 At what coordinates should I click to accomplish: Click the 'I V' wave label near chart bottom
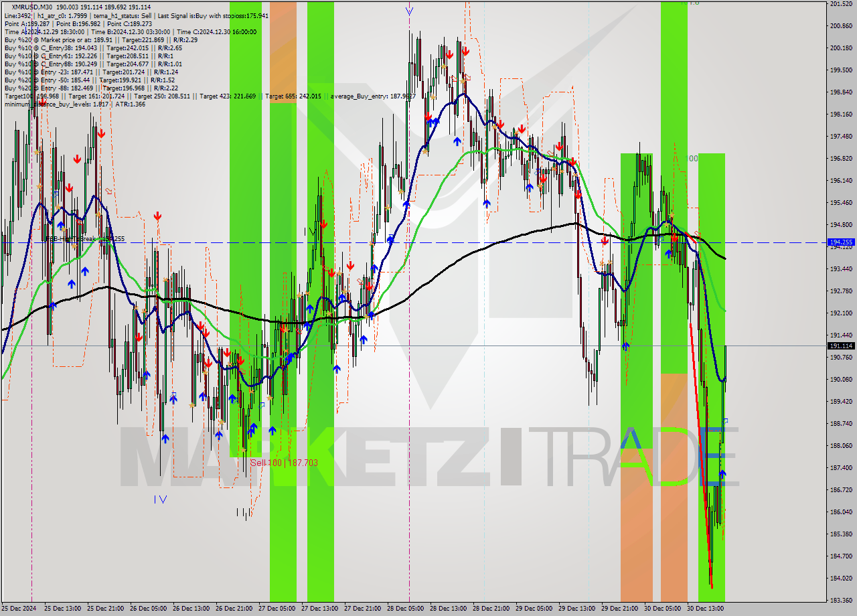point(160,499)
